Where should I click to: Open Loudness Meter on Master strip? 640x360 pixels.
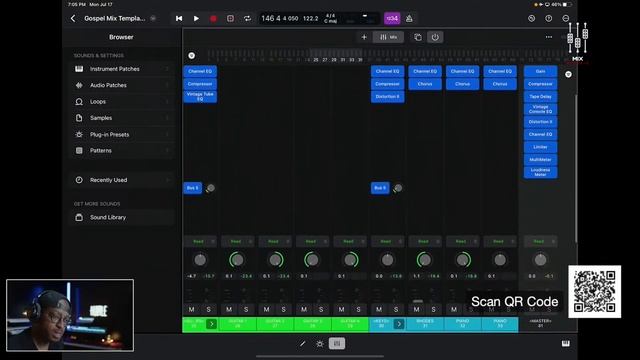[x=540, y=172]
